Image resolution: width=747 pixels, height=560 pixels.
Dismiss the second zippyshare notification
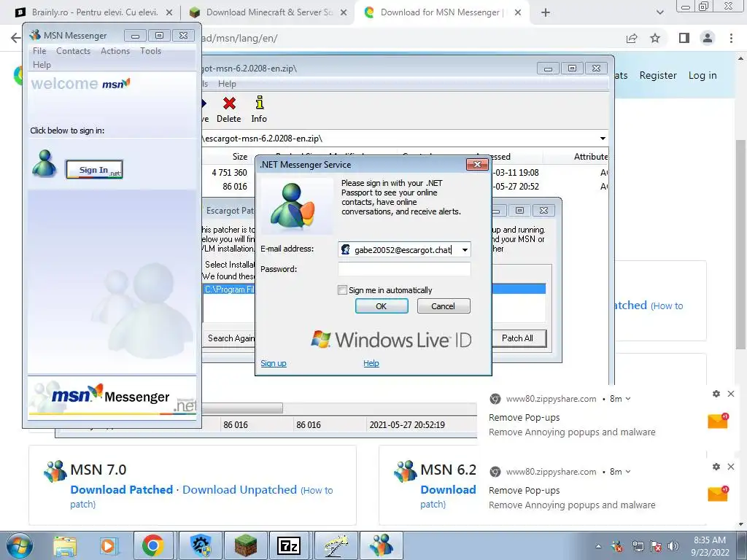[731, 467]
